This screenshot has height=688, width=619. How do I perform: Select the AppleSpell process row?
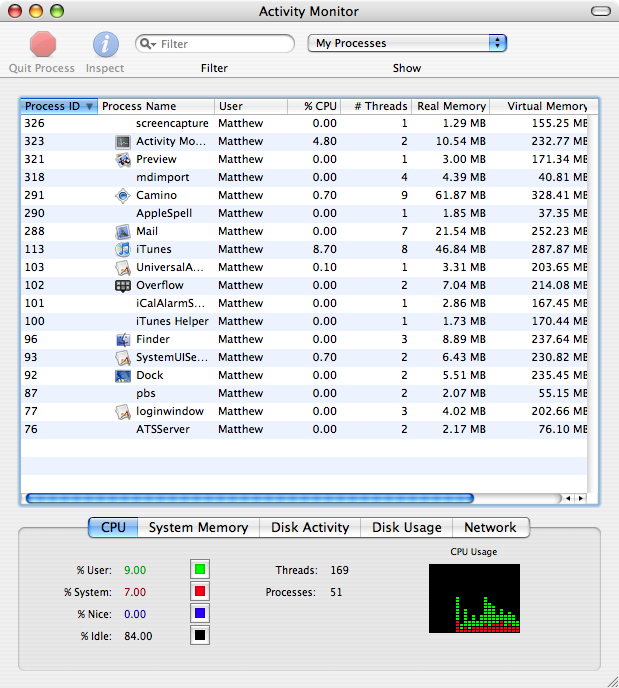pos(304,213)
